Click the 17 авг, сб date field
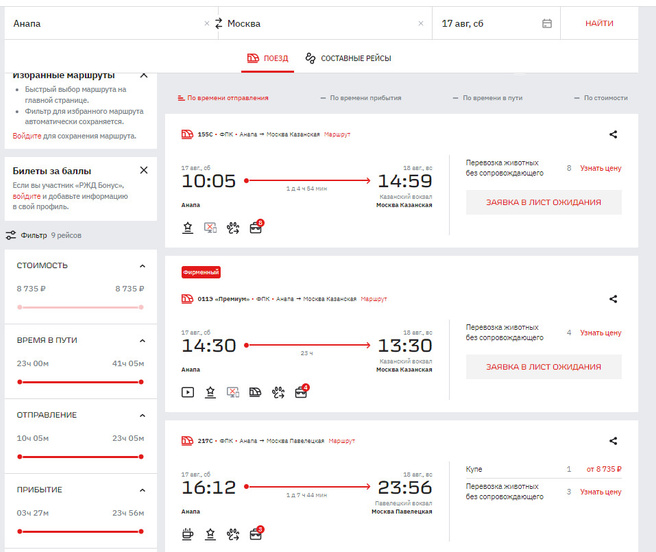The width and height of the screenshot is (656, 552). coord(496,23)
